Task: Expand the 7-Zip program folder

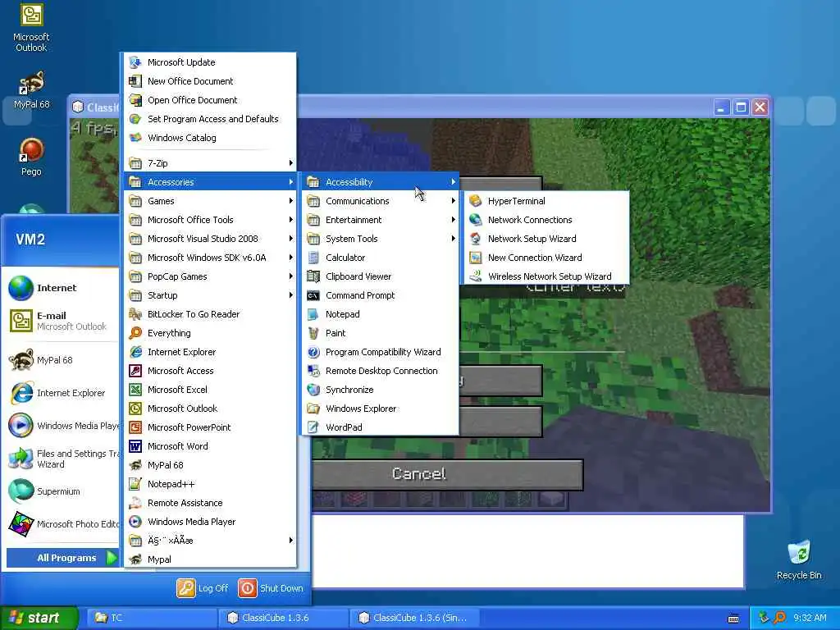Action: pos(210,163)
